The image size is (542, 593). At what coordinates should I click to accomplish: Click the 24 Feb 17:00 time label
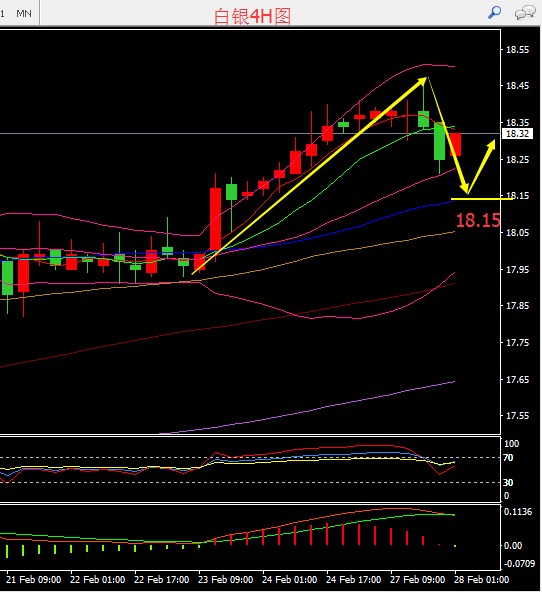[x=353, y=580]
